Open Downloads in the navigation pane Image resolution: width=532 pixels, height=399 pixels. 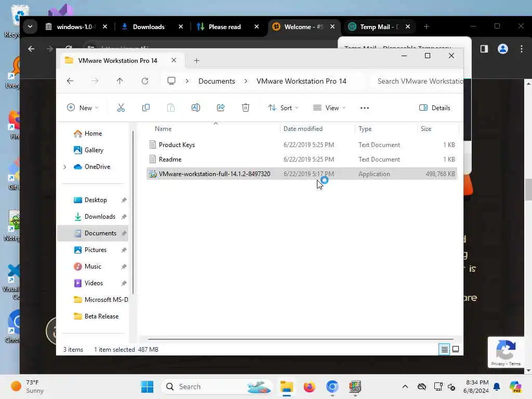[95, 217]
